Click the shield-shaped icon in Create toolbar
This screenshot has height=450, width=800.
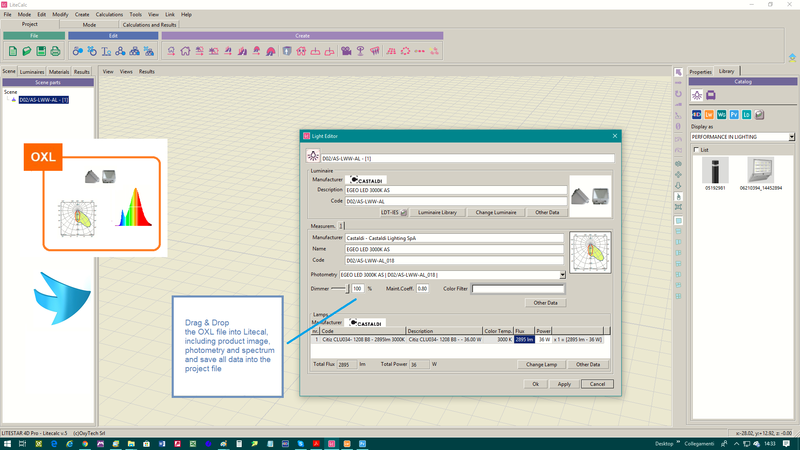pos(287,51)
